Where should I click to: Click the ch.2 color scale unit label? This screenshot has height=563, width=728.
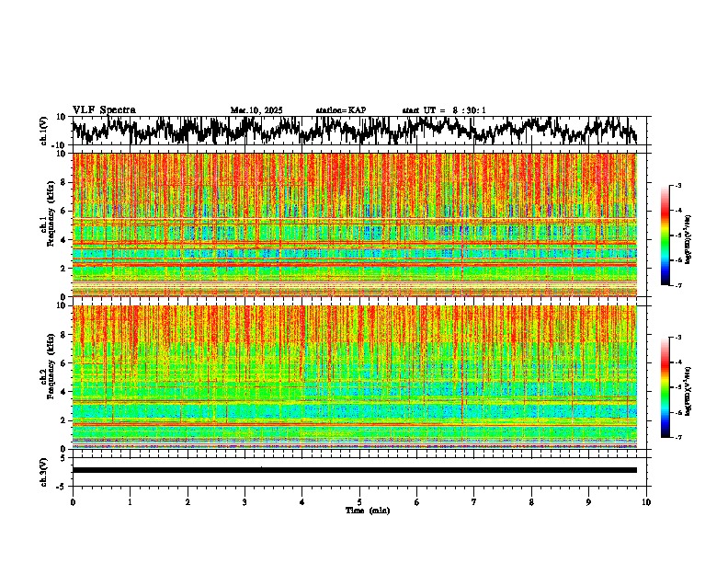point(688,391)
